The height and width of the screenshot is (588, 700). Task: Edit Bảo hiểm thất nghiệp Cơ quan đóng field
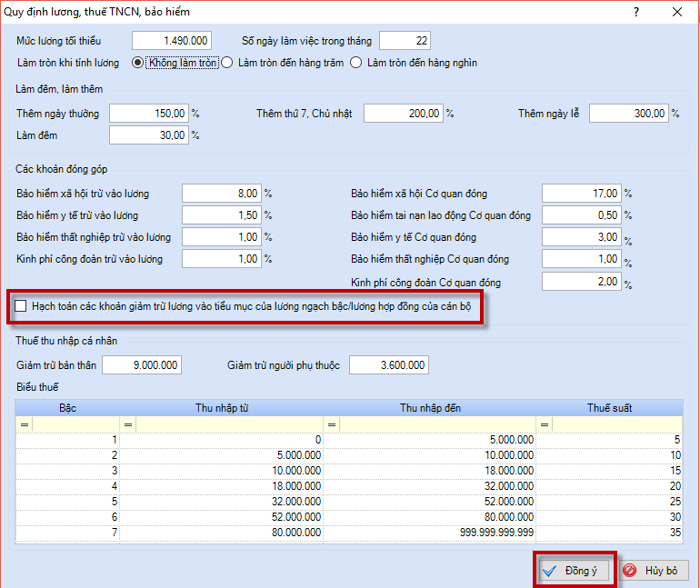coord(582,259)
